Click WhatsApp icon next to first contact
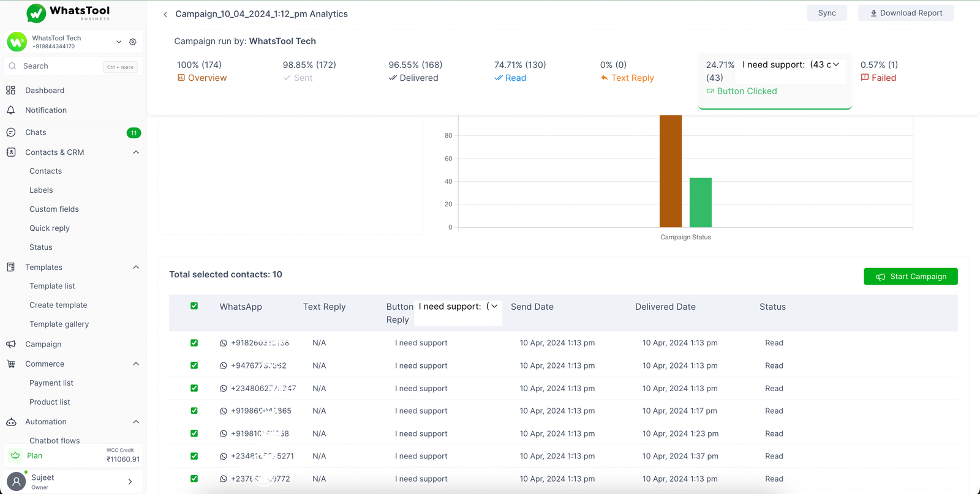 point(224,343)
